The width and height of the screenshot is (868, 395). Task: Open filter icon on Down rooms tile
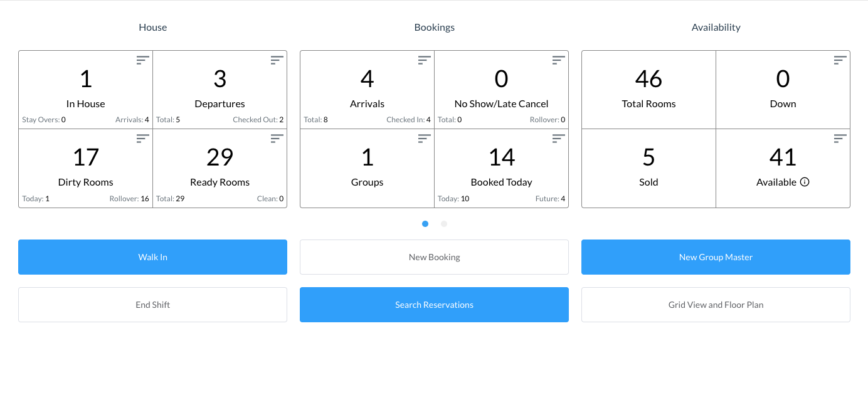840,60
